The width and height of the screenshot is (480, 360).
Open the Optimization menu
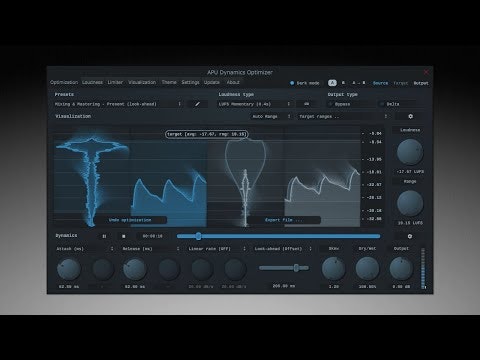(x=64, y=82)
